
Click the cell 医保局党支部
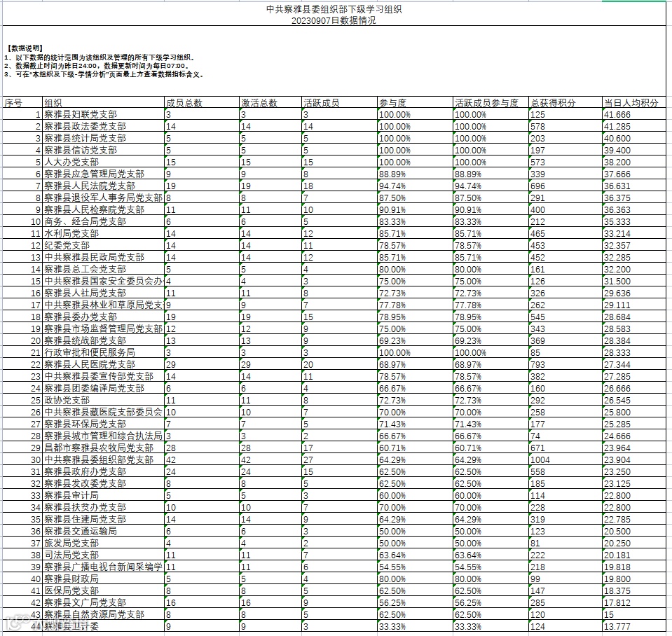pyautogui.click(x=103, y=590)
